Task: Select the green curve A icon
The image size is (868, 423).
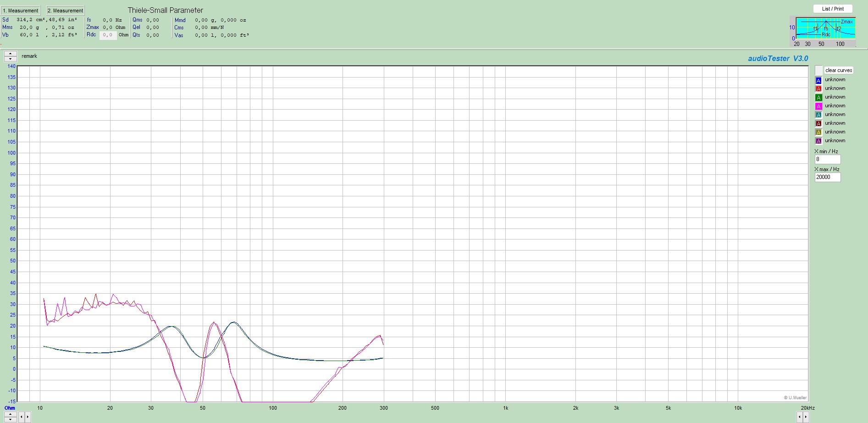Action: (x=818, y=98)
